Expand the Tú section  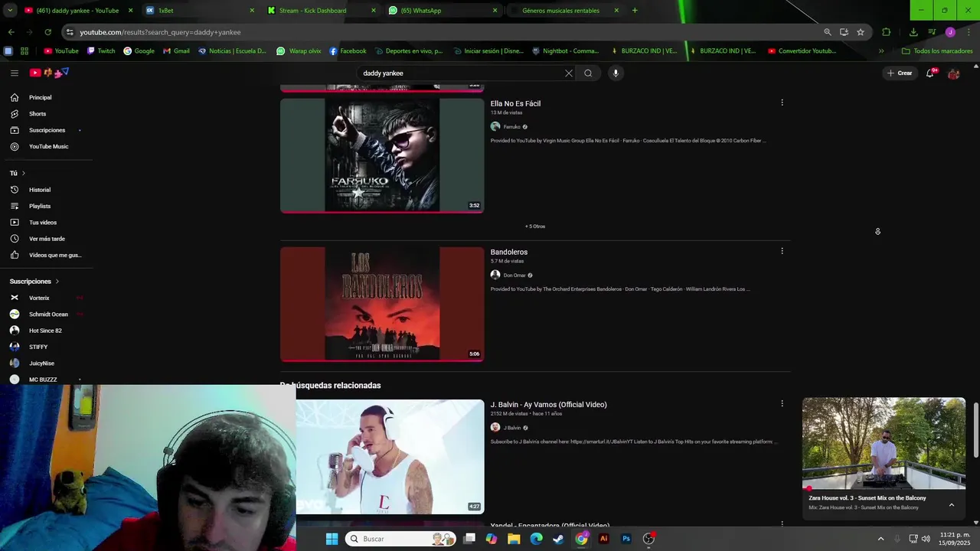(x=18, y=173)
